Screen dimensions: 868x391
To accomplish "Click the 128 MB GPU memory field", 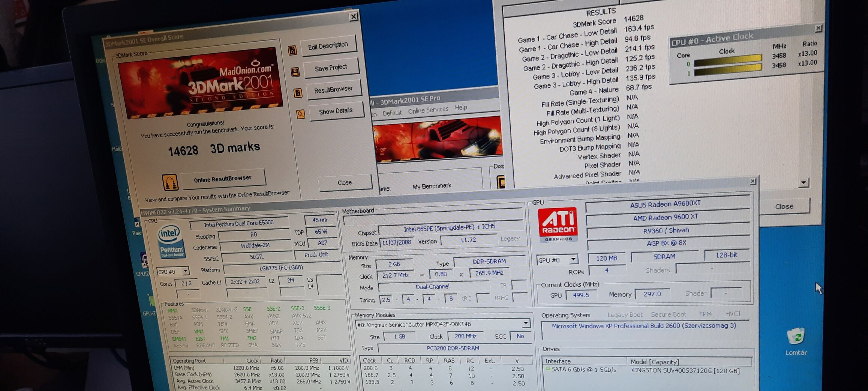I will [x=606, y=258].
